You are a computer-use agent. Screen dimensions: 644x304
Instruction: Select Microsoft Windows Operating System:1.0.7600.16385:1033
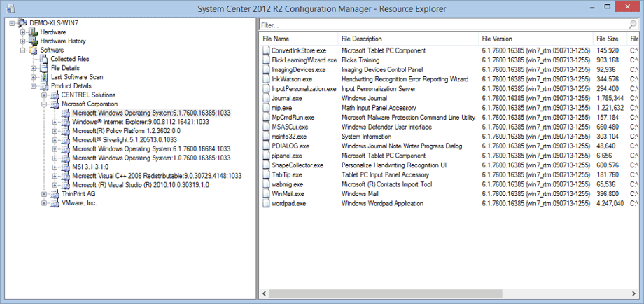pyautogui.click(x=151, y=158)
